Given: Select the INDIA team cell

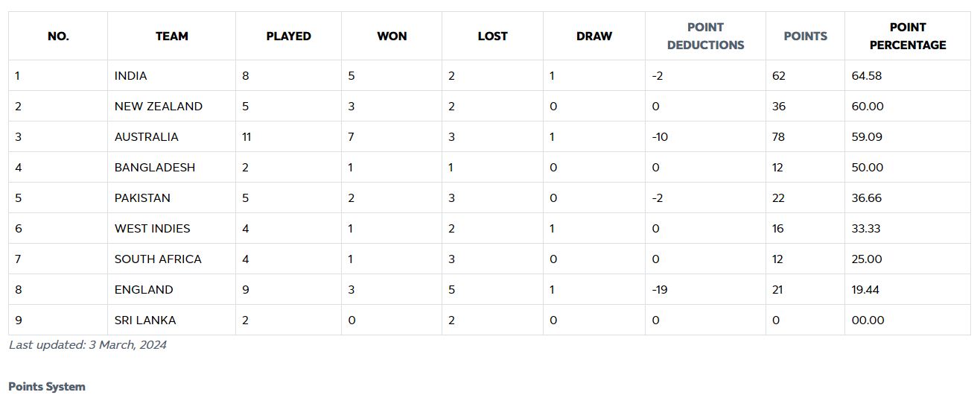Looking at the screenshot, I should (131, 76).
